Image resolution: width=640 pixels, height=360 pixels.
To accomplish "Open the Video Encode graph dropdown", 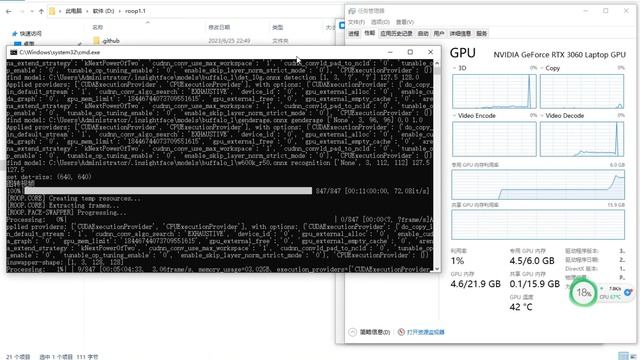I will (x=455, y=116).
